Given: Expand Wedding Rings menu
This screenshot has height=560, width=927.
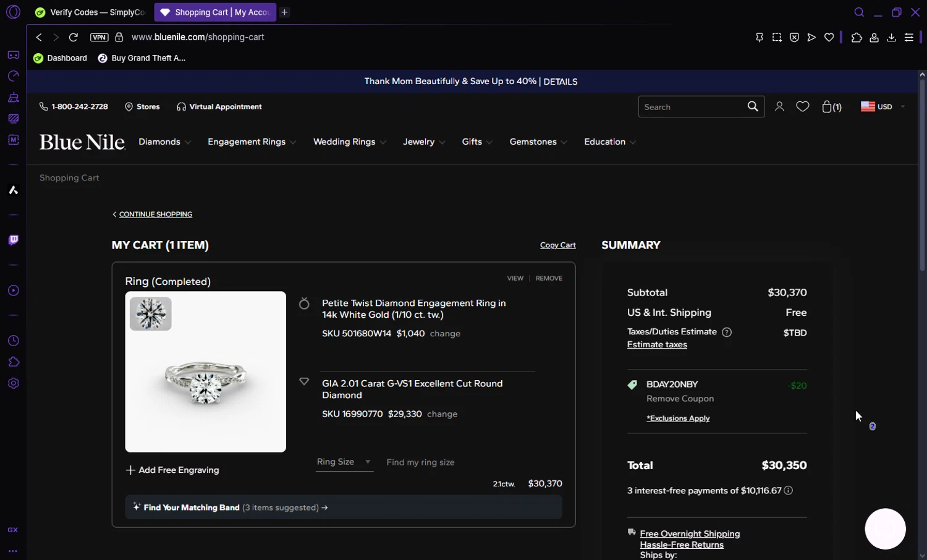Looking at the screenshot, I should [x=349, y=142].
